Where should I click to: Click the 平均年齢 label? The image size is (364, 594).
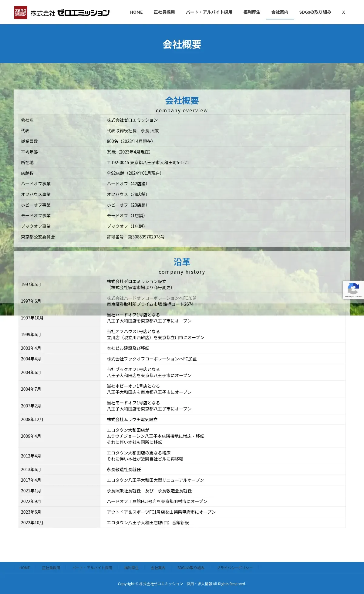click(x=29, y=152)
